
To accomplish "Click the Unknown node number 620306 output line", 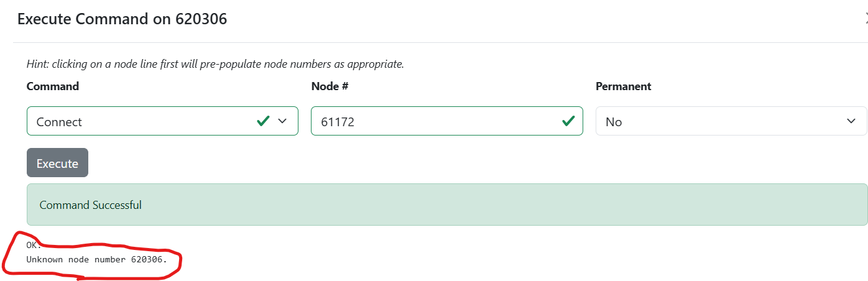I will (96, 259).
